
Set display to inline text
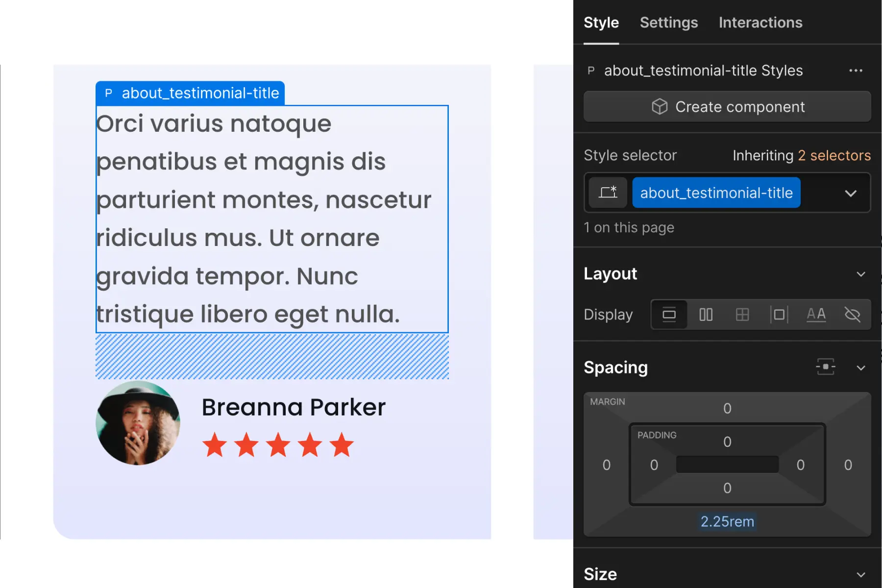(816, 315)
